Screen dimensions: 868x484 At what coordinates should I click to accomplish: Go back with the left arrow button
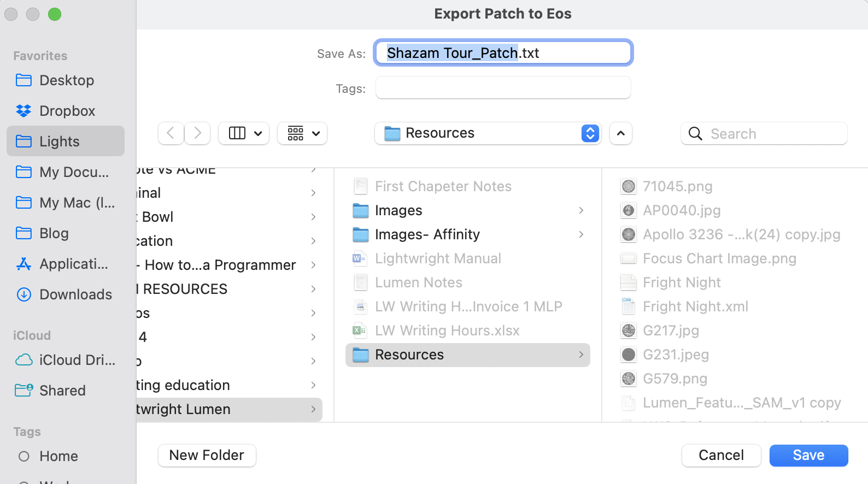[x=171, y=133]
